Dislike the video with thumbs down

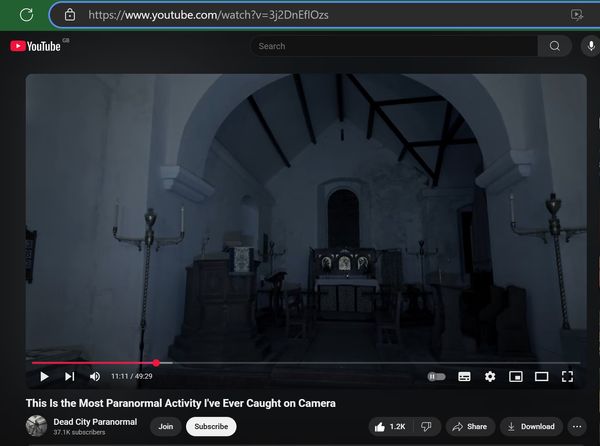pos(427,426)
